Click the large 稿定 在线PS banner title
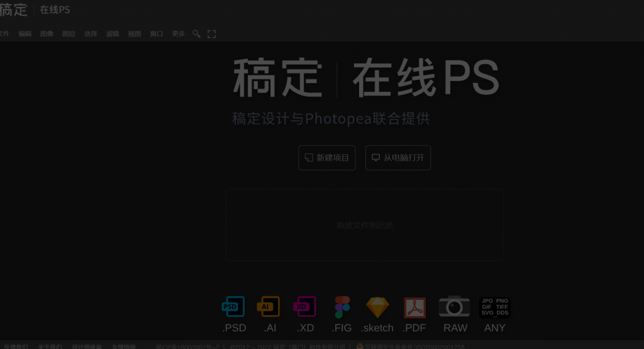644x349 pixels. point(366,77)
